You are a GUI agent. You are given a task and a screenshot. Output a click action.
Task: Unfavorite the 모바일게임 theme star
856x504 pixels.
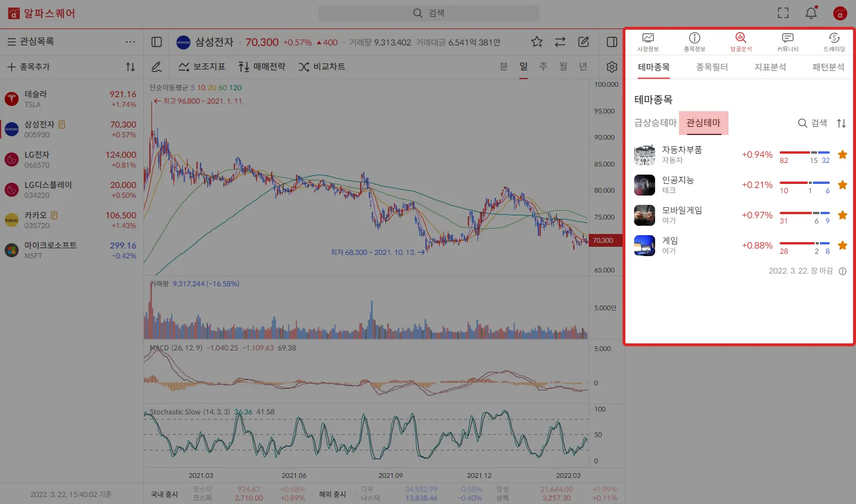click(843, 215)
